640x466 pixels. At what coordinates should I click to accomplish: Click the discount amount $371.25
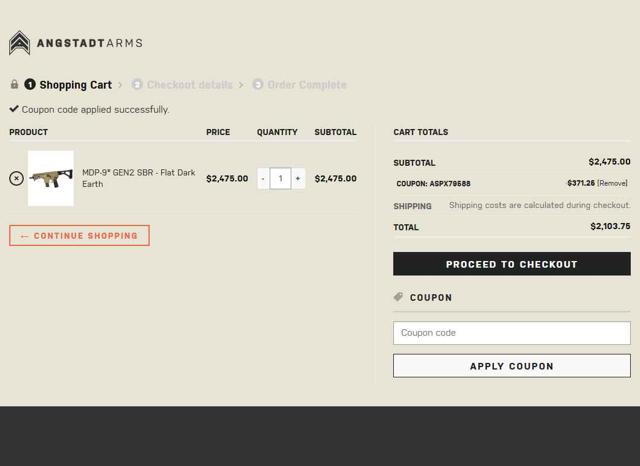581,183
